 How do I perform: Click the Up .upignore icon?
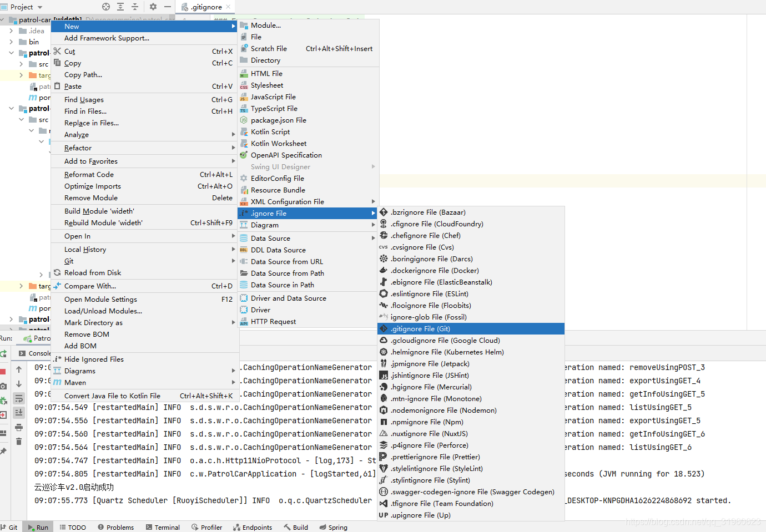click(384, 515)
